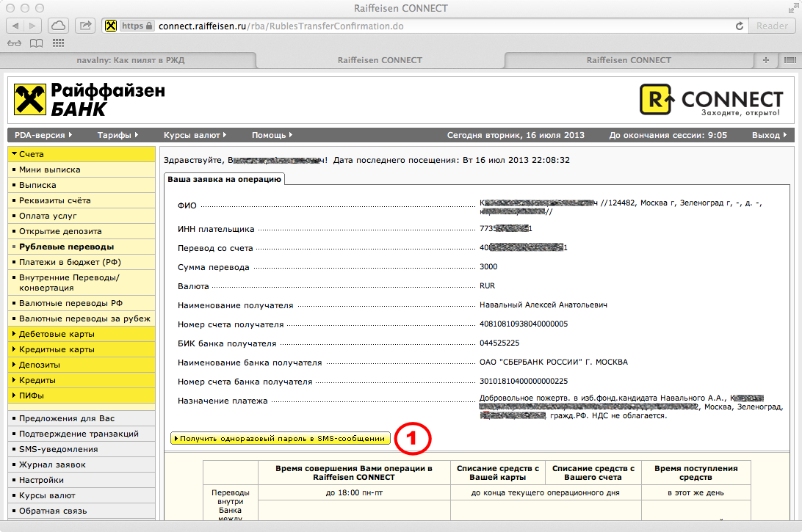Enter full screen with the window corner arrows
802x532 pixels.
(792, 8)
